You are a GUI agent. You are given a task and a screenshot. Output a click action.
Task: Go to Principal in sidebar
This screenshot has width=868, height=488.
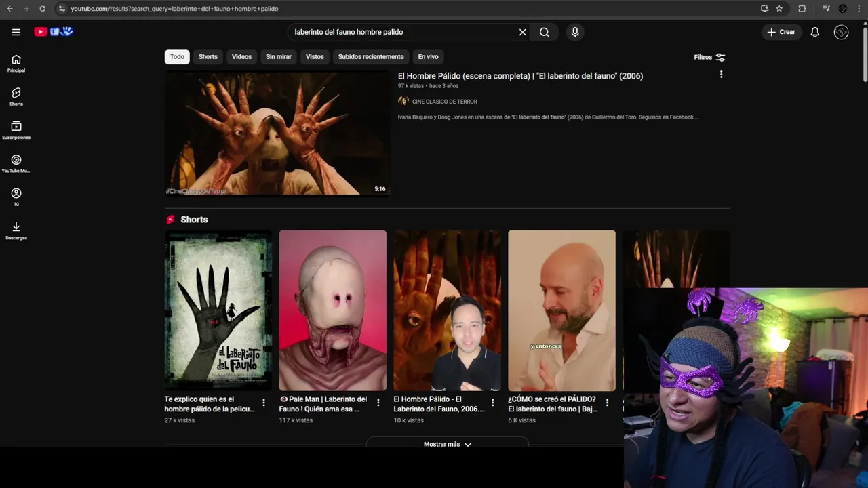tap(16, 64)
